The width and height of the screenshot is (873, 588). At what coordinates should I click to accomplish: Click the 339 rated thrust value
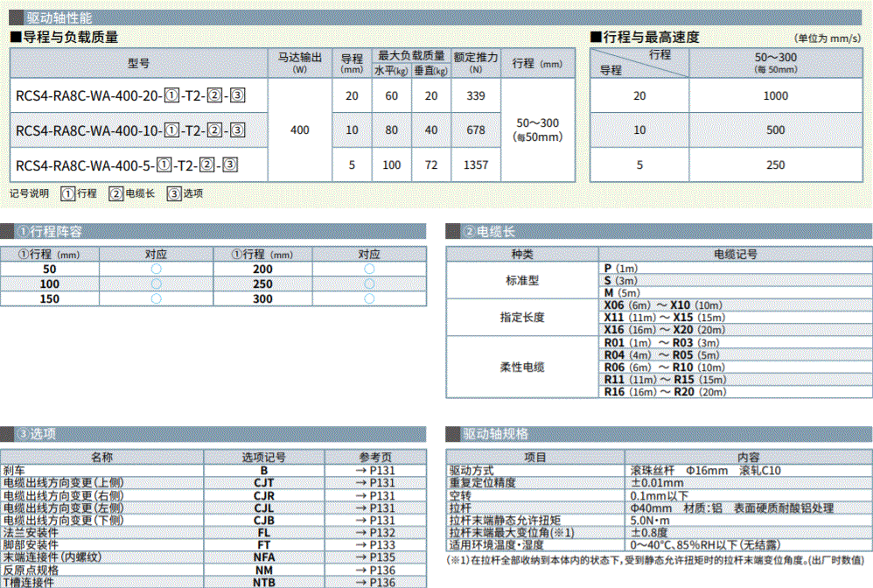coord(476,95)
